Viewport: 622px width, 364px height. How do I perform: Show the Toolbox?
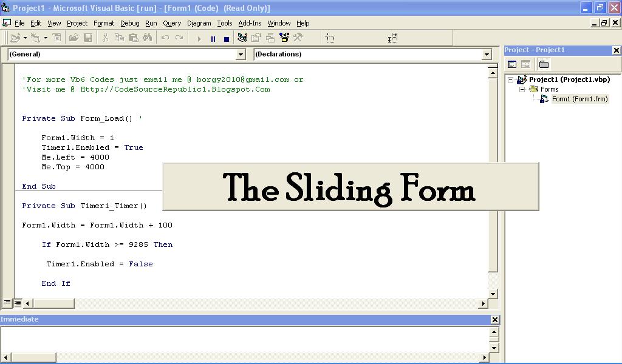[298, 38]
